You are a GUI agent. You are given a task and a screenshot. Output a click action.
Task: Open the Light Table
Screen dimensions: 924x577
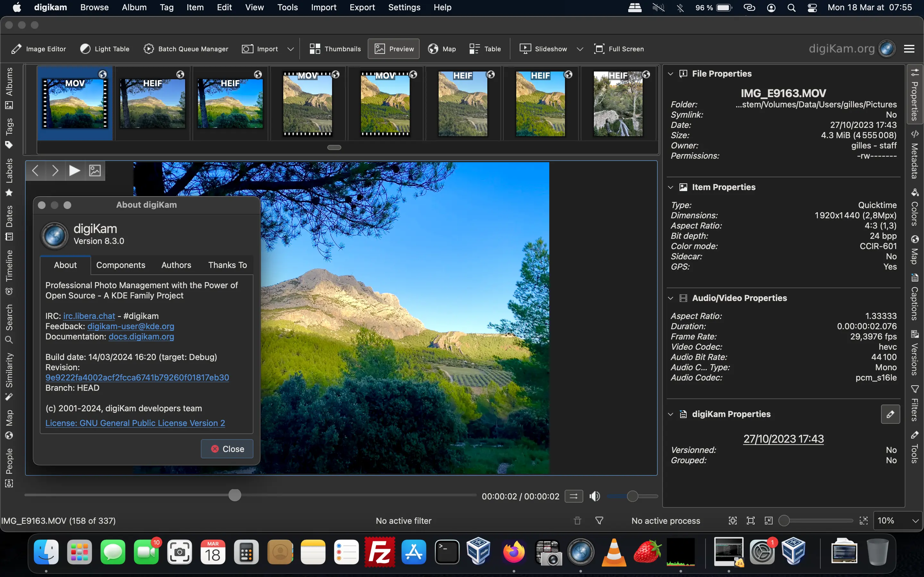104,48
